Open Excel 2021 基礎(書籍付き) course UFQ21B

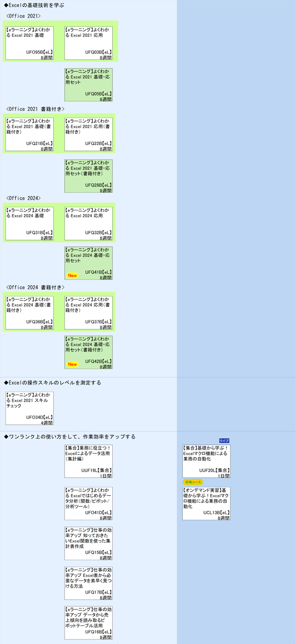29,134
